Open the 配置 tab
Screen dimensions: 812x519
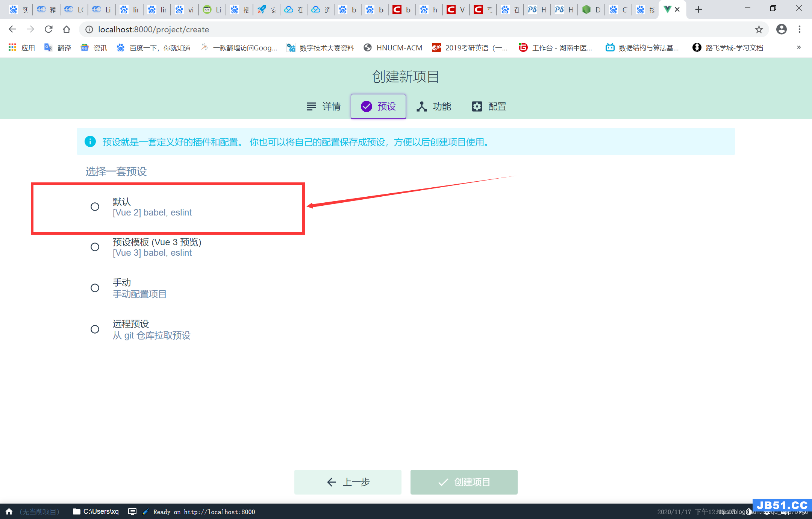coord(489,106)
